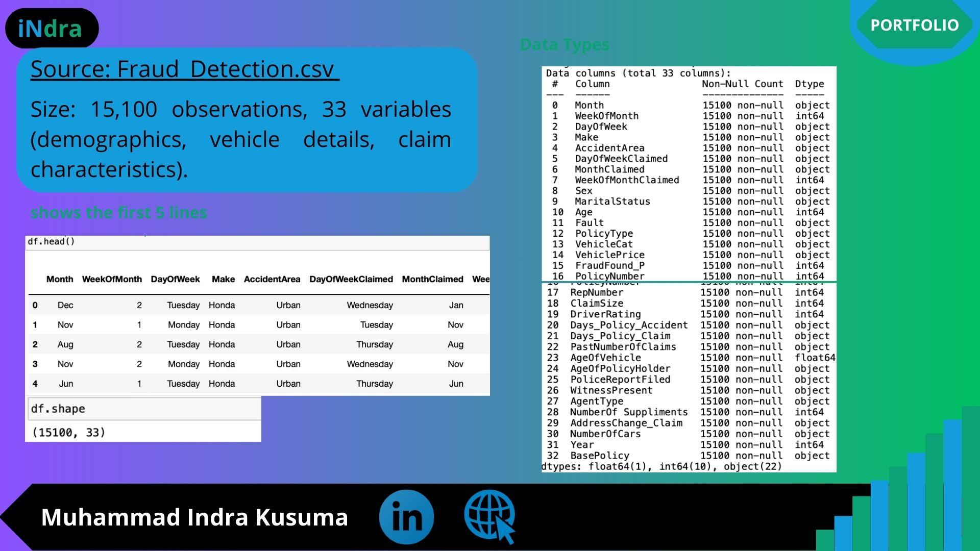
Task: Click the df.head() code cell
Action: click(51, 241)
